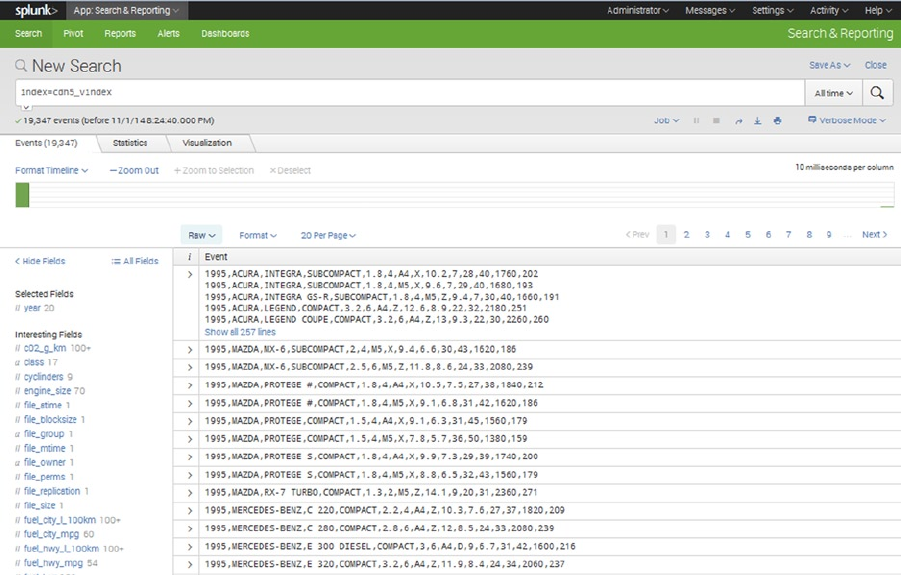901x575 pixels.
Task: Go to results page 5
Action: (748, 234)
